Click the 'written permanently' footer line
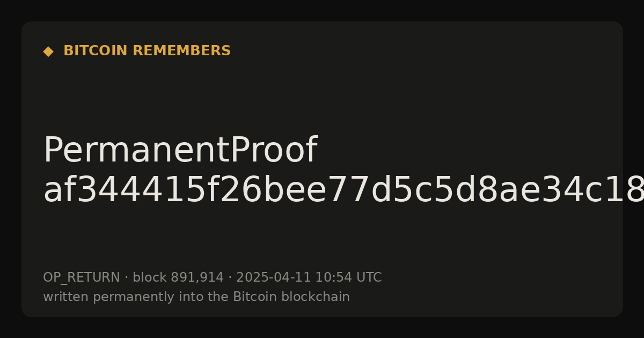This screenshot has height=338, width=644. pos(196,297)
